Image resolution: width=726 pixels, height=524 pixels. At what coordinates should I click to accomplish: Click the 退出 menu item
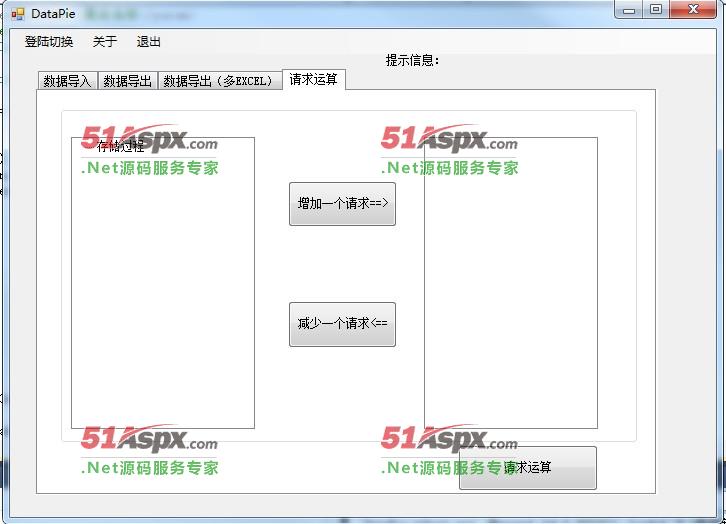coord(149,42)
